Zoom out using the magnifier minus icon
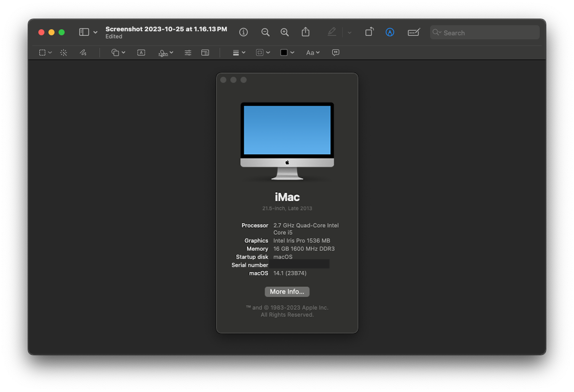 pyautogui.click(x=265, y=32)
